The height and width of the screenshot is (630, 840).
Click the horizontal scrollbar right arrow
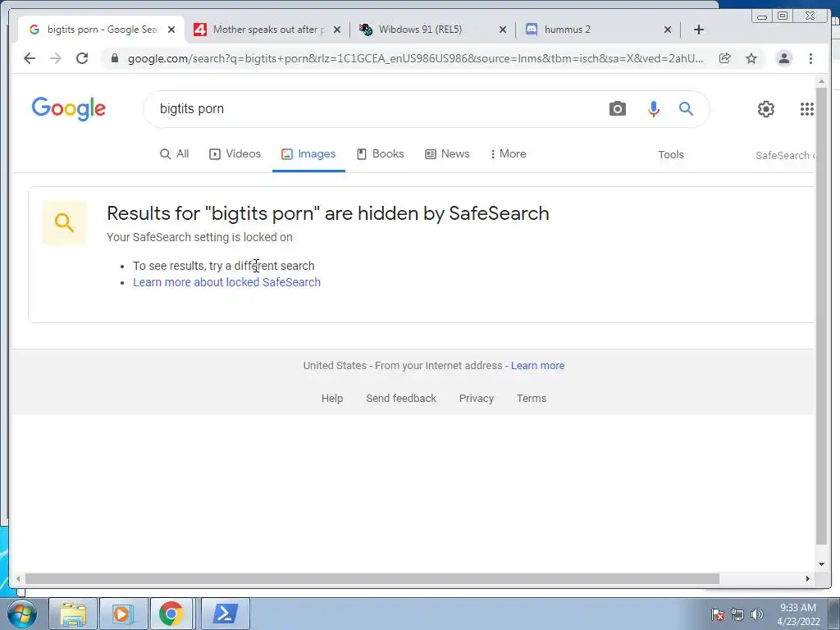click(x=808, y=578)
